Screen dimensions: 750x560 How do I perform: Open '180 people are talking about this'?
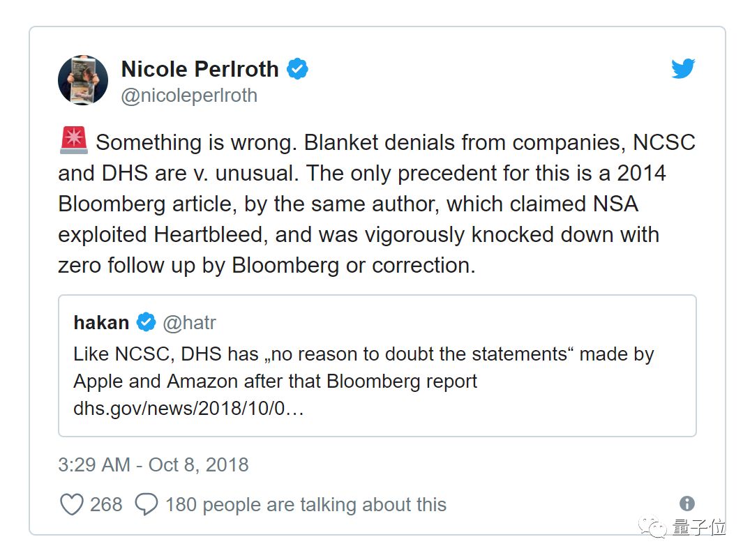pos(306,504)
